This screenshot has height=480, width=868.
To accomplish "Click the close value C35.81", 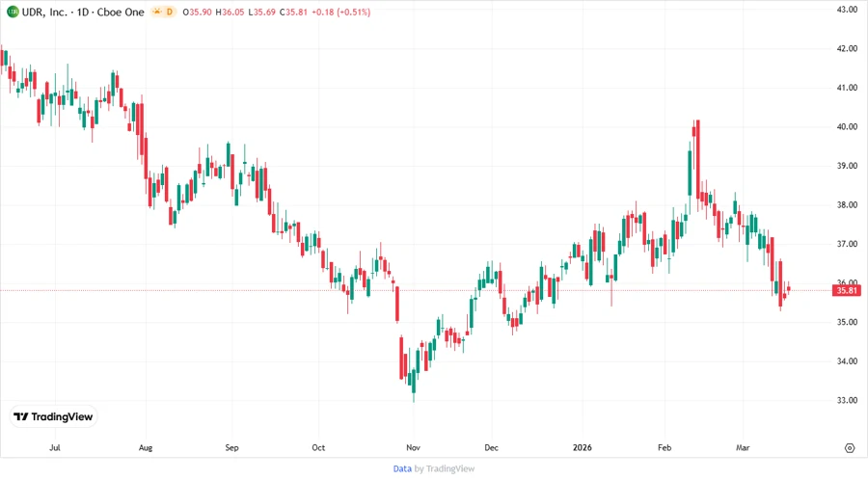I will 293,12.
